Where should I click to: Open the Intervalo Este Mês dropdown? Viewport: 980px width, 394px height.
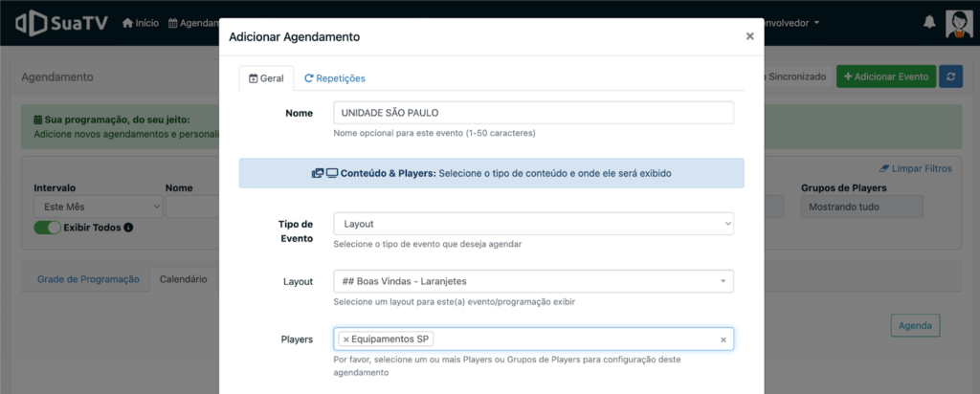click(x=98, y=207)
